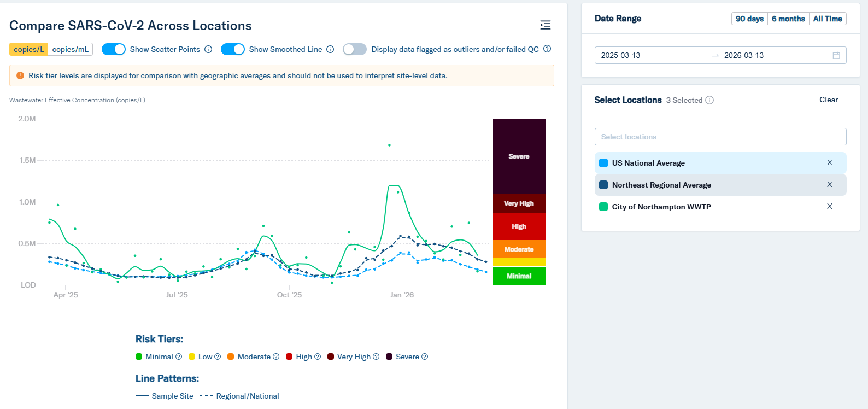The width and height of the screenshot is (868, 409).
Task: Remove US National Average with X
Action: tap(829, 163)
